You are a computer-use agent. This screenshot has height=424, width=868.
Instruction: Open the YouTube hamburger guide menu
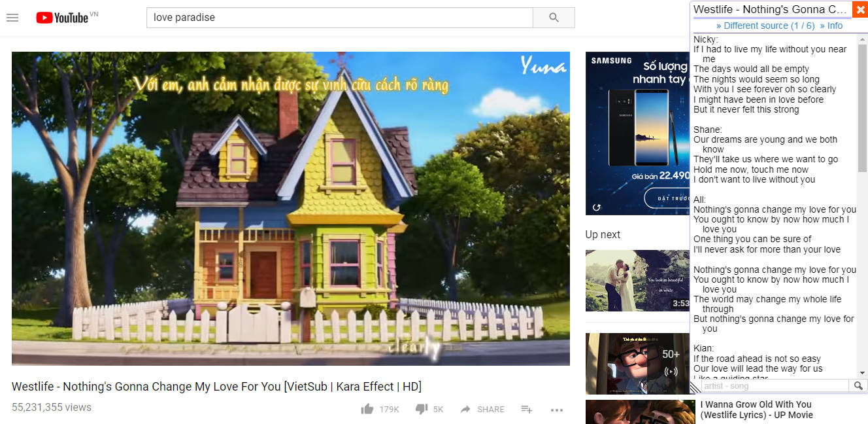coord(12,18)
